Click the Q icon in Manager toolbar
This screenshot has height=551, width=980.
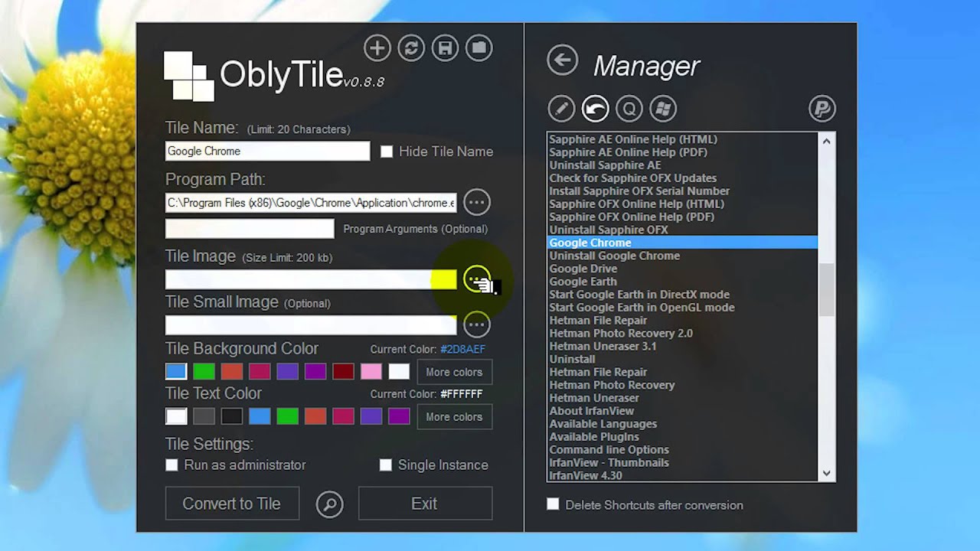[629, 109]
